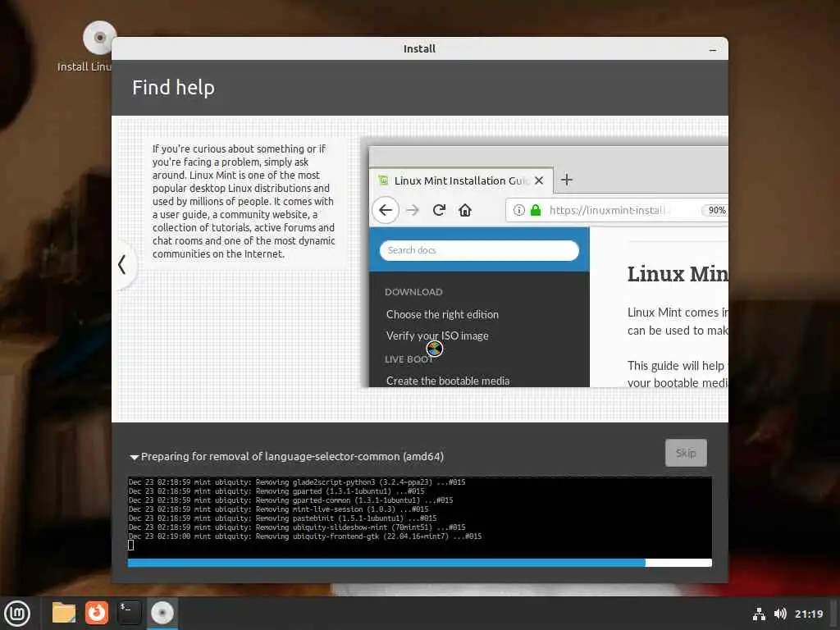Click 'Preparing for removal of language-selector-common' status

coord(292,456)
